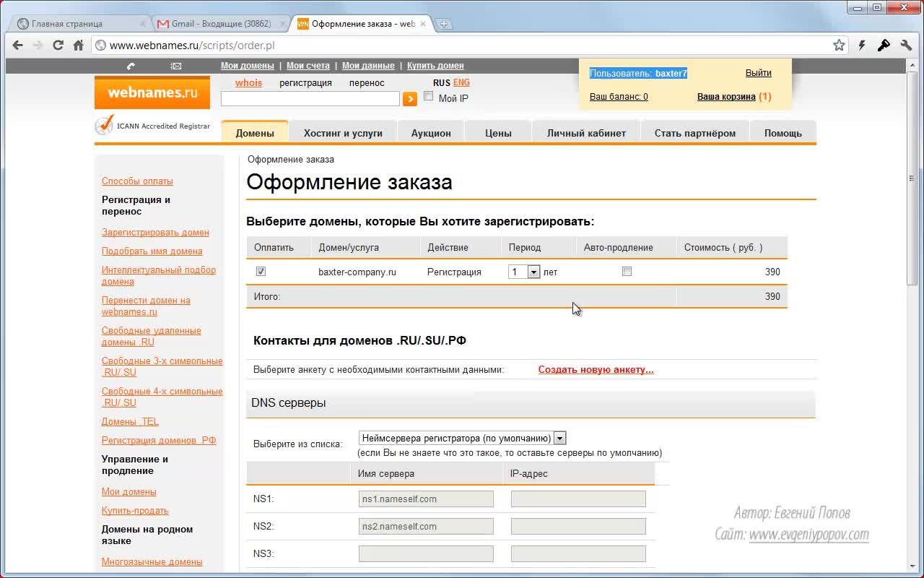
Task: Open the key extension icon
Action: tap(884, 46)
